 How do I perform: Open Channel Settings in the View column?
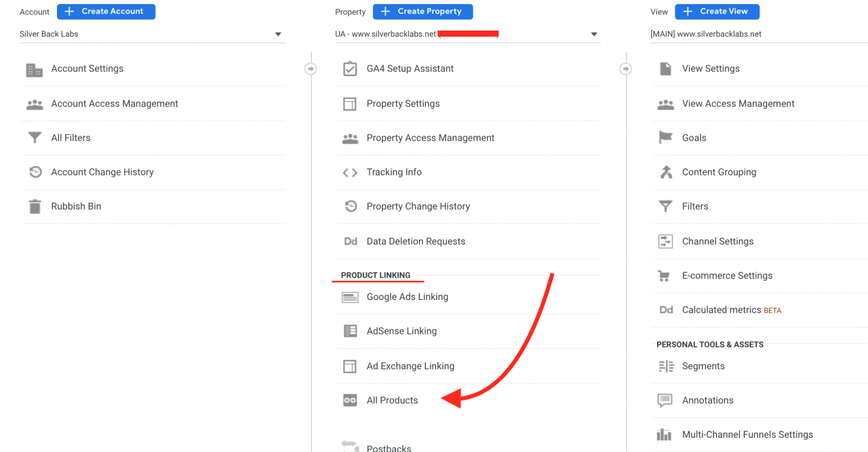coord(759,242)
